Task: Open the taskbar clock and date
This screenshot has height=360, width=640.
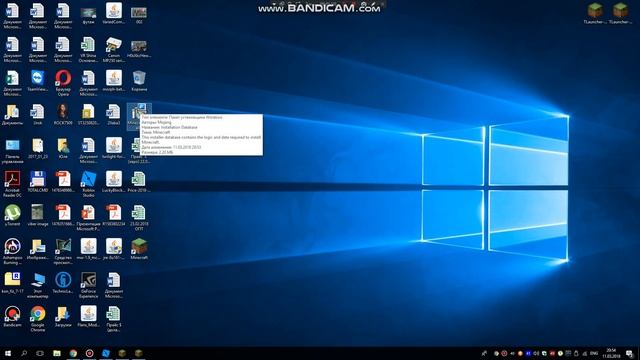Action: pos(611,353)
